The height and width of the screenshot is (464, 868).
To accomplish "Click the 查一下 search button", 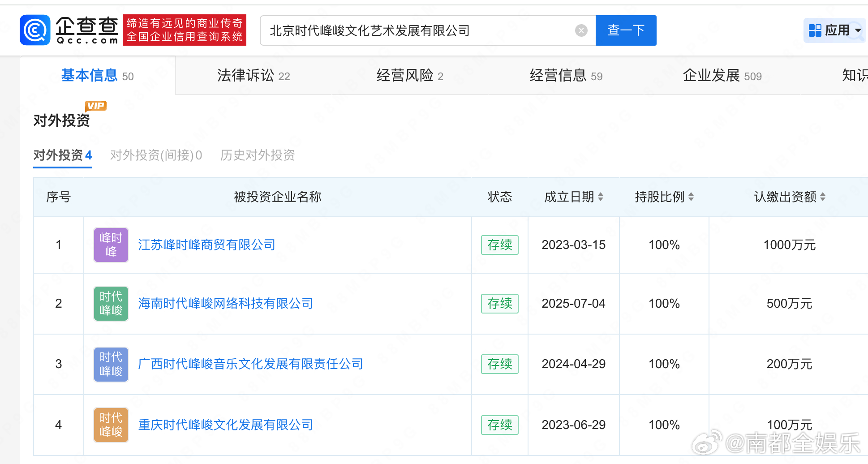I will pyautogui.click(x=626, y=30).
